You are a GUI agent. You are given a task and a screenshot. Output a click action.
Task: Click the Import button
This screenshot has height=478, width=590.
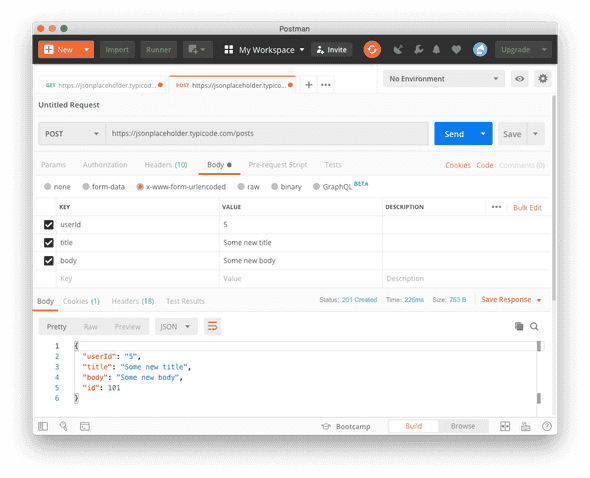click(x=117, y=49)
